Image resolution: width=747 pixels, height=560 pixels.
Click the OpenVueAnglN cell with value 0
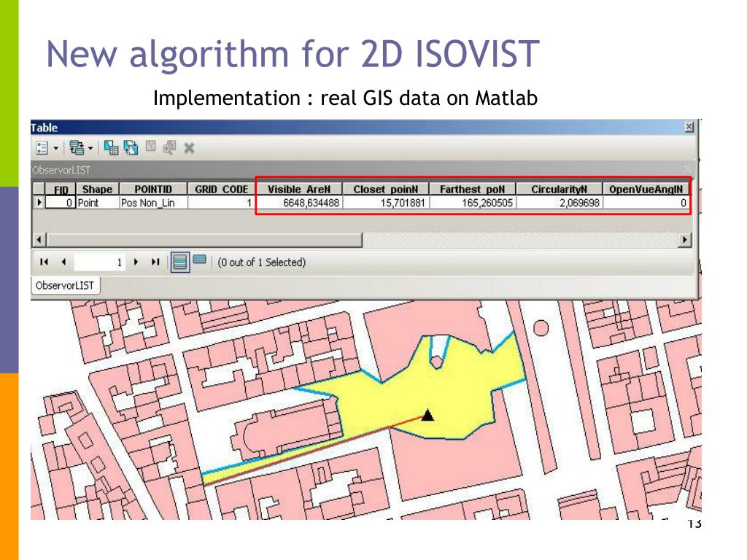[646, 203]
